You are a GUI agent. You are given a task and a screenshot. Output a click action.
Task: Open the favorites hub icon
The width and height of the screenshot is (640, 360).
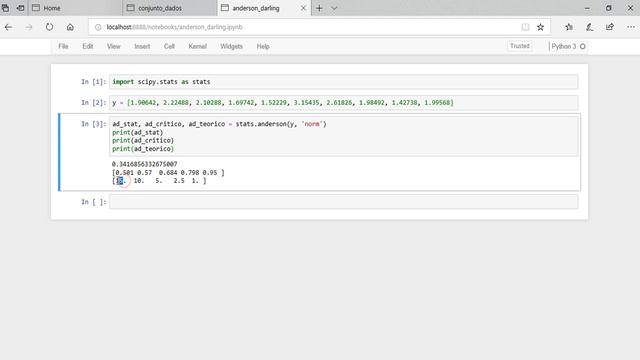point(569,27)
